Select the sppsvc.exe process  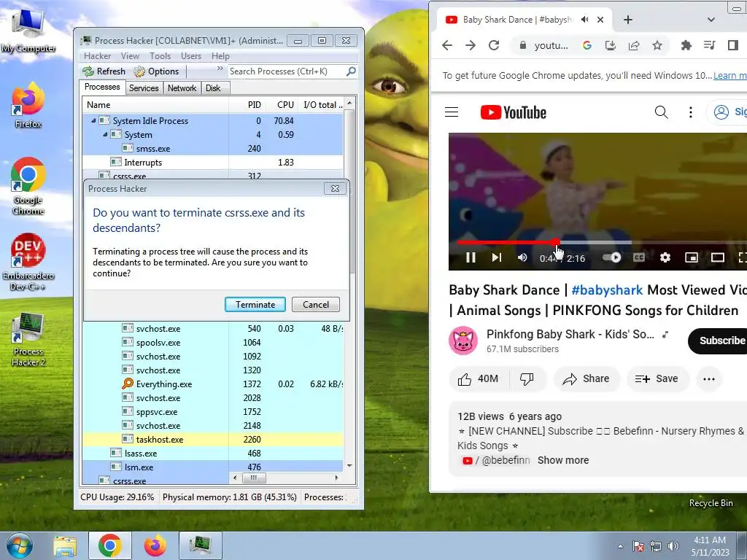click(x=212, y=411)
